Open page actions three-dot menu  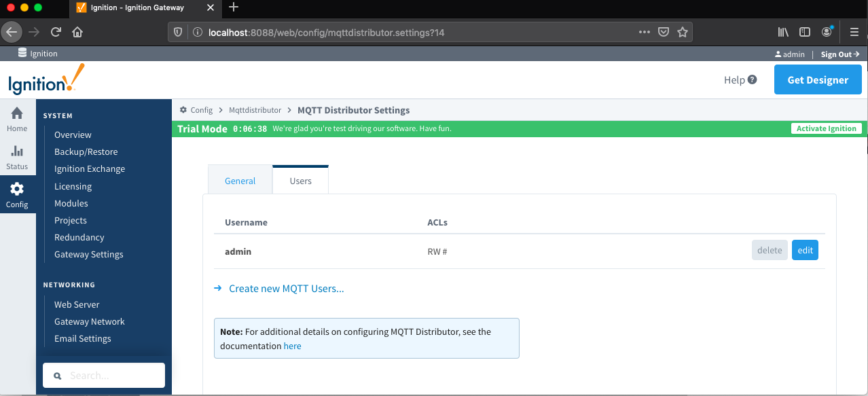click(x=645, y=32)
